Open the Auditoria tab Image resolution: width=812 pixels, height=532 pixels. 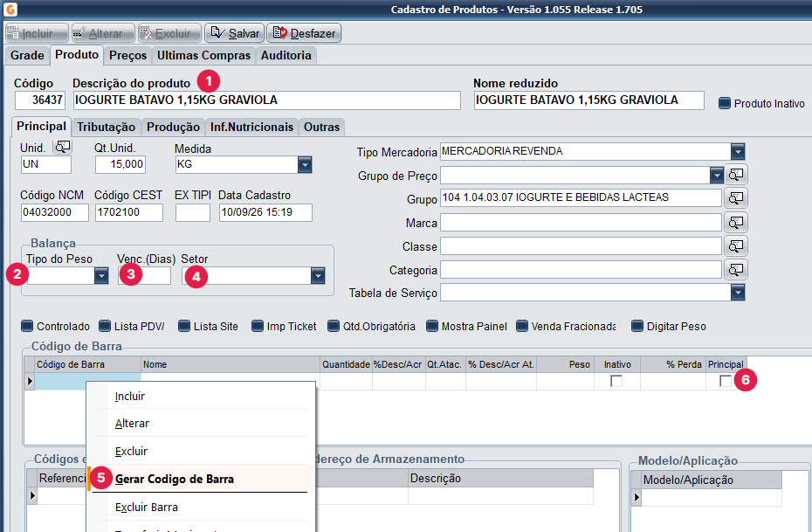[286, 56]
